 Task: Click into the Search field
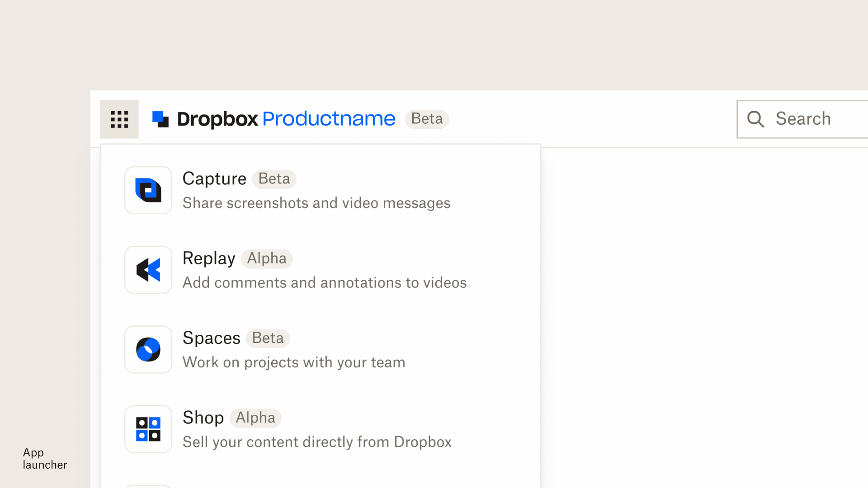802,119
